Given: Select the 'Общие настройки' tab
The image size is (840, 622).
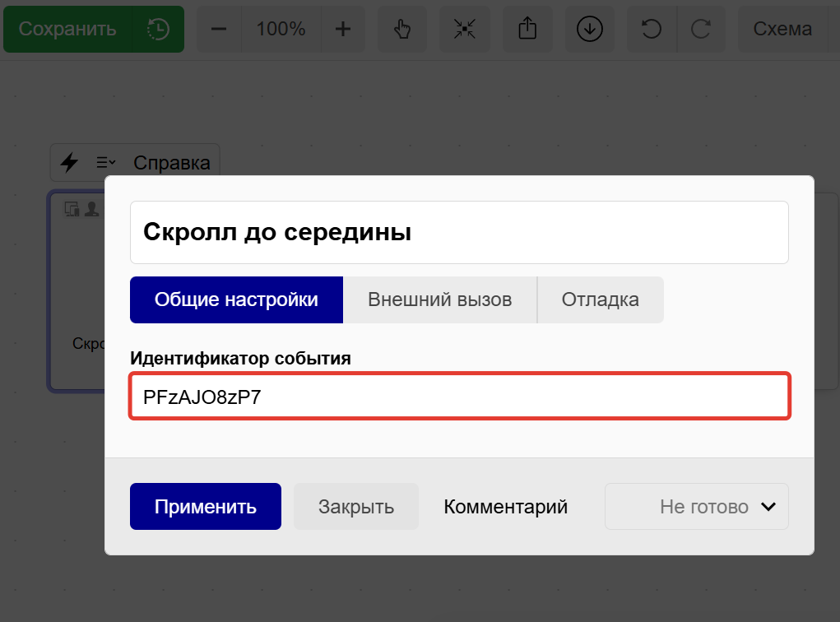Looking at the screenshot, I should click(x=236, y=299).
